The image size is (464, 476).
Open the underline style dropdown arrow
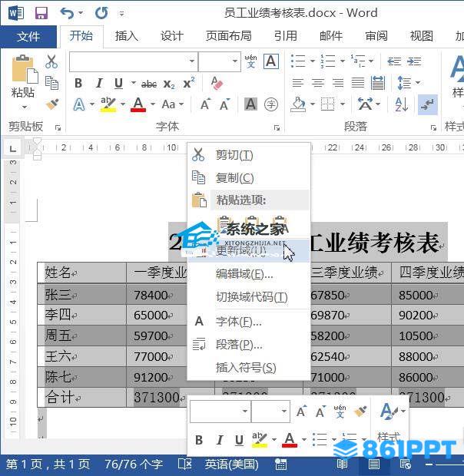[133, 83]
